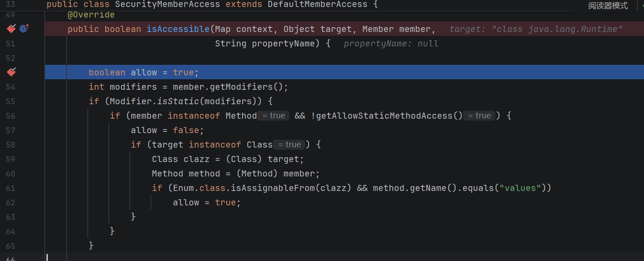
Task: Remove the breakpoint on the boolean allow line
Action: pyautogui.click(x=11, y=72)
